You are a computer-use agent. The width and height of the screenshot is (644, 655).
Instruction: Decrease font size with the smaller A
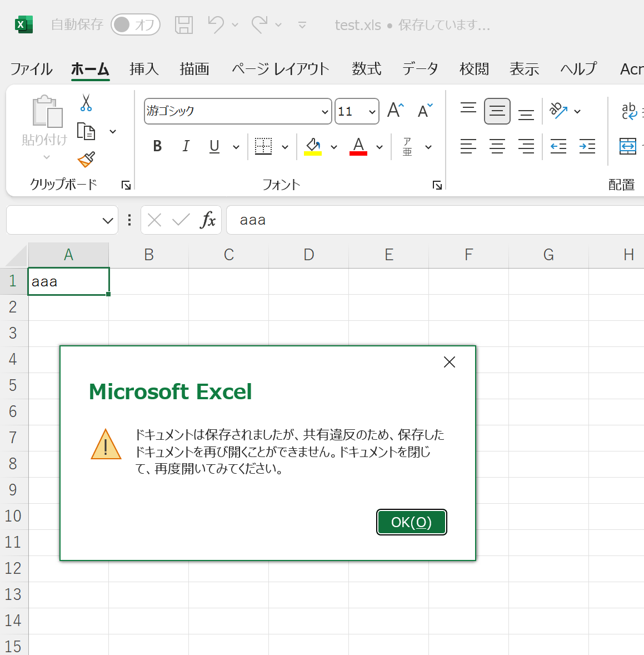point(425,111)
